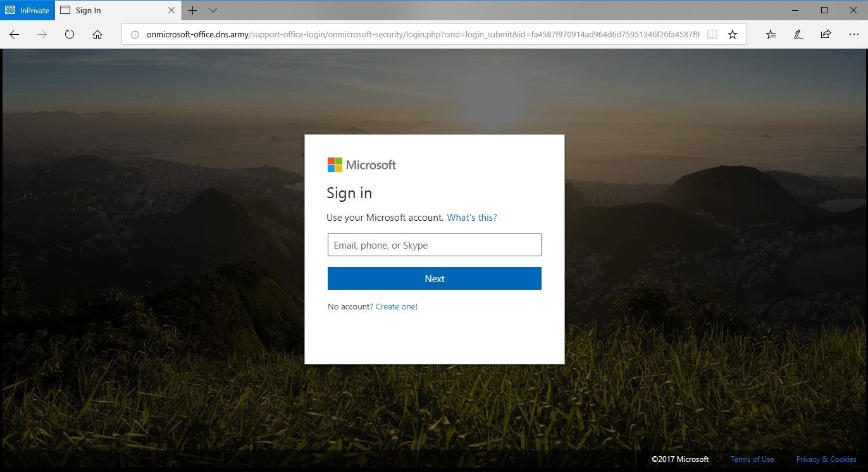Click the ©2017 Microsoft text
The height and width of the screenshot is (472, 868).
680,459
